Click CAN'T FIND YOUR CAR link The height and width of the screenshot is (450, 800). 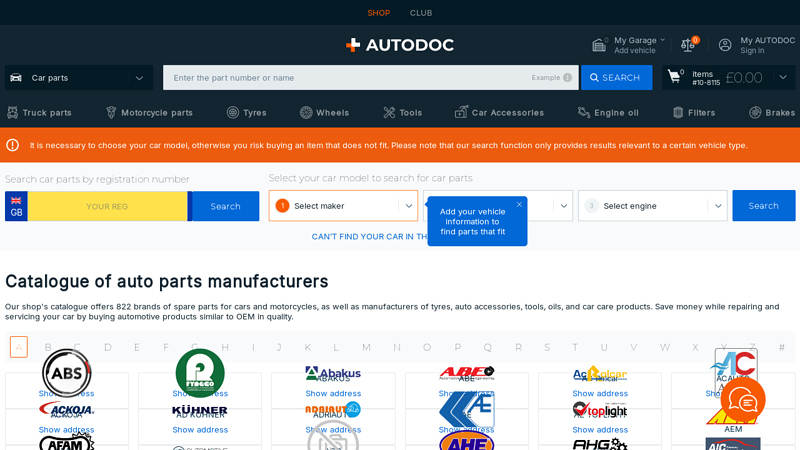click(369, 237)
